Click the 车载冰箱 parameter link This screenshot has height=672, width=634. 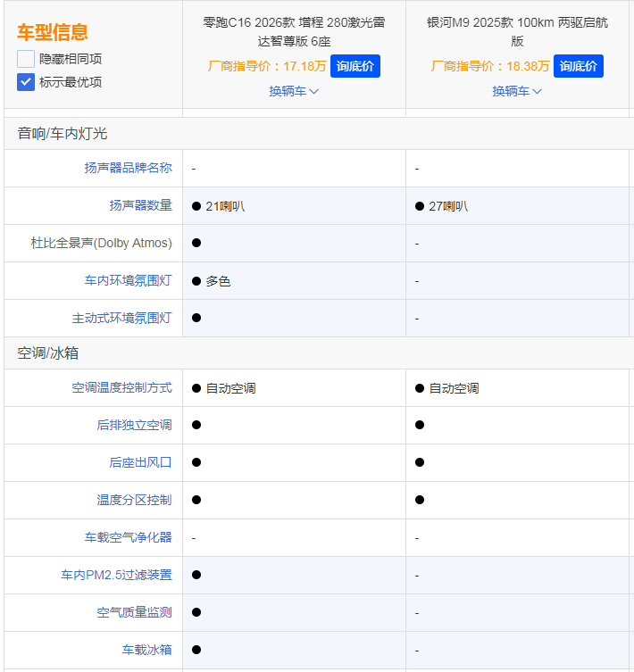146,650
